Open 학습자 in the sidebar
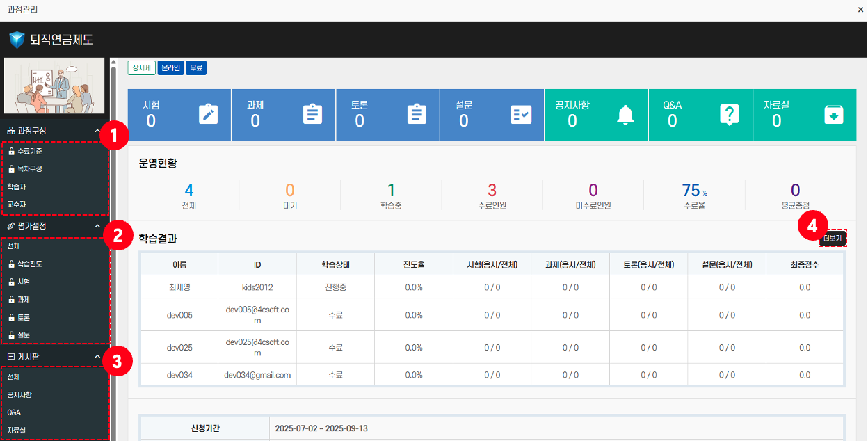 17,187
